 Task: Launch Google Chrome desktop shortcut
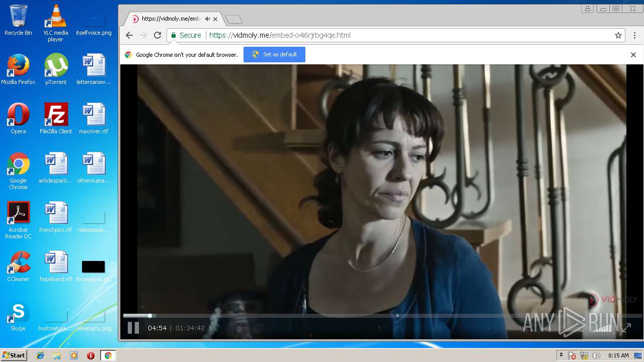tap(18, 171)
